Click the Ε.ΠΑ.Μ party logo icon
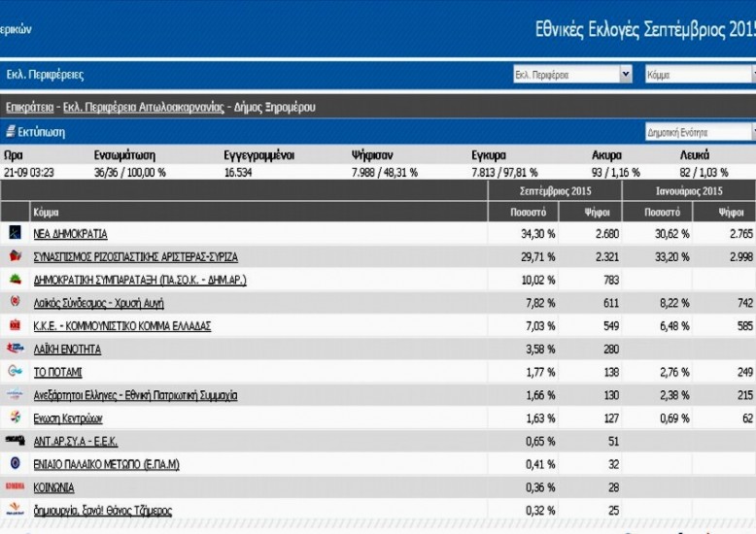This screenshot has width=756, height=534. pos(15,463)
